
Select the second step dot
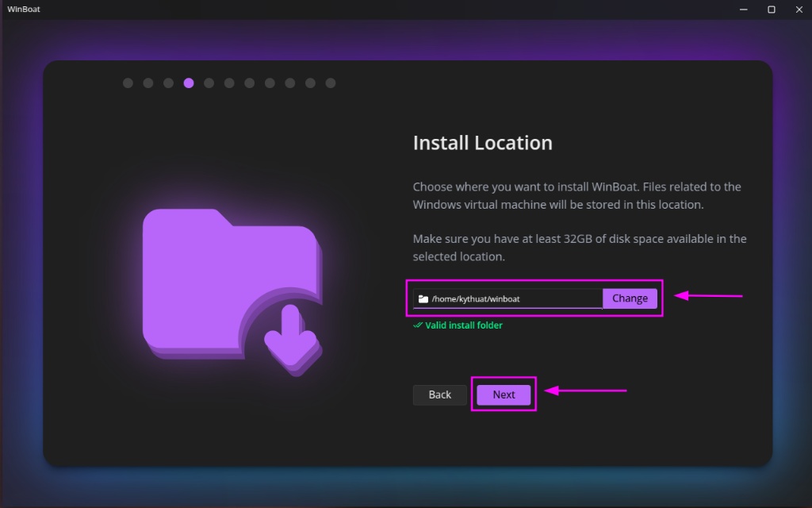click(x=148, y=83)
